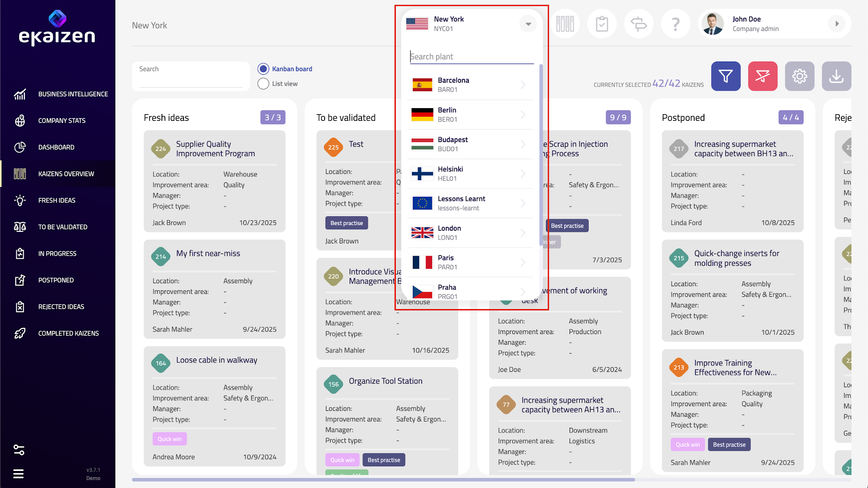Open the kanban settings gear icon
The height and width of the screenshot is (488, 868).
tap(799, 76)
